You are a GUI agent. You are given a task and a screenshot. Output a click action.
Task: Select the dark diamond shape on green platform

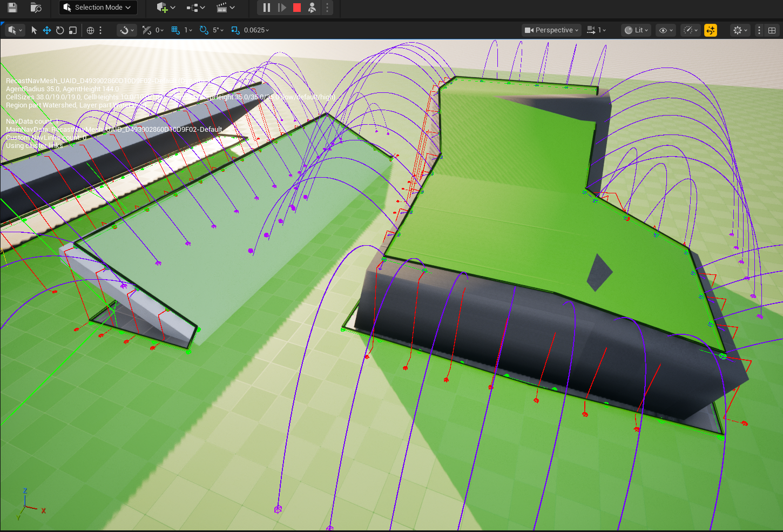click(598, 272)
